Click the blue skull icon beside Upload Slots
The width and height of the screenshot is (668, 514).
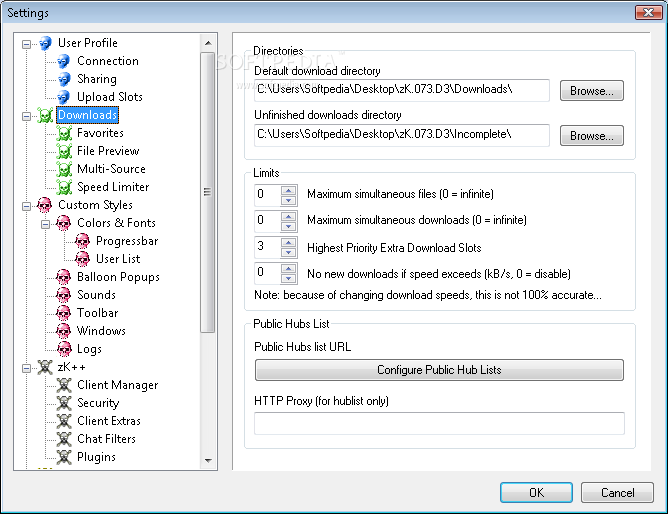pyautogui.click(x=64, y=97)
